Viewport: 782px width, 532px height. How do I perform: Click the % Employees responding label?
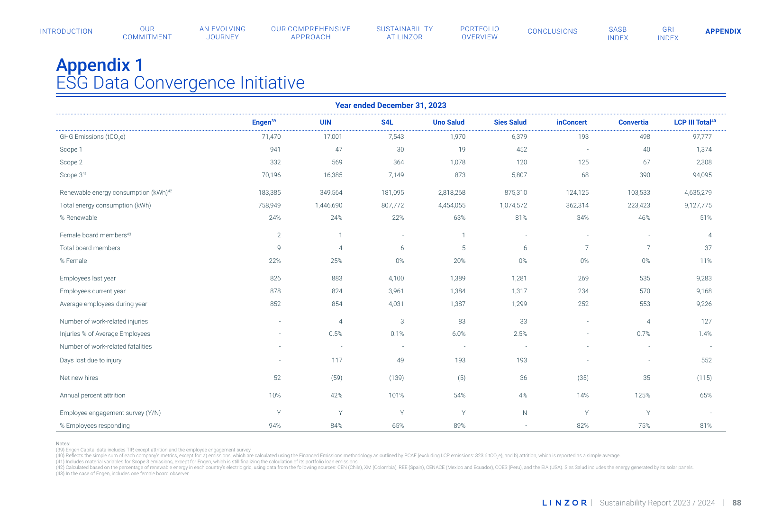95,426
